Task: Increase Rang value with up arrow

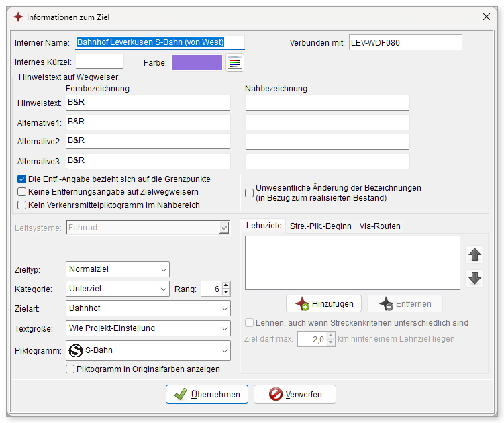Action: coord(226,285)
